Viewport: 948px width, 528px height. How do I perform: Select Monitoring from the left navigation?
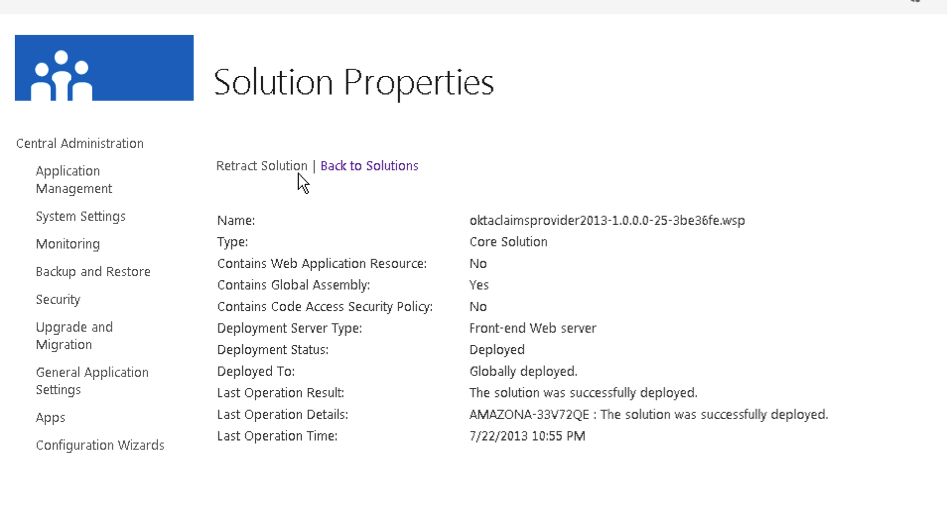click(68, 244)
